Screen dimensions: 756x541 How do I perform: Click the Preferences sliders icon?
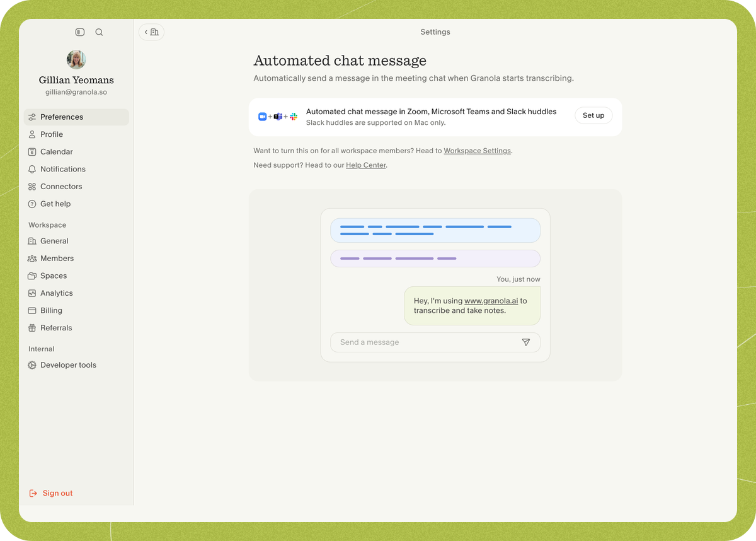32,117
